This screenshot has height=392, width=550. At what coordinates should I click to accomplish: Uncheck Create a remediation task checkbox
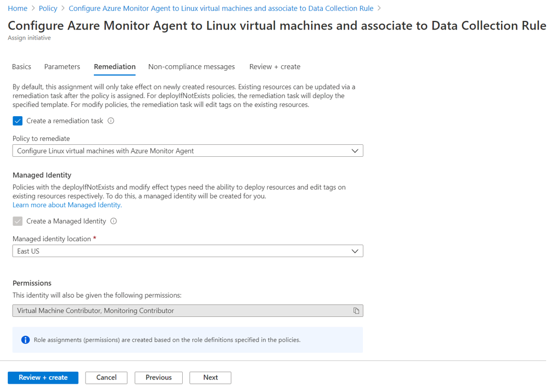[18, 121]
